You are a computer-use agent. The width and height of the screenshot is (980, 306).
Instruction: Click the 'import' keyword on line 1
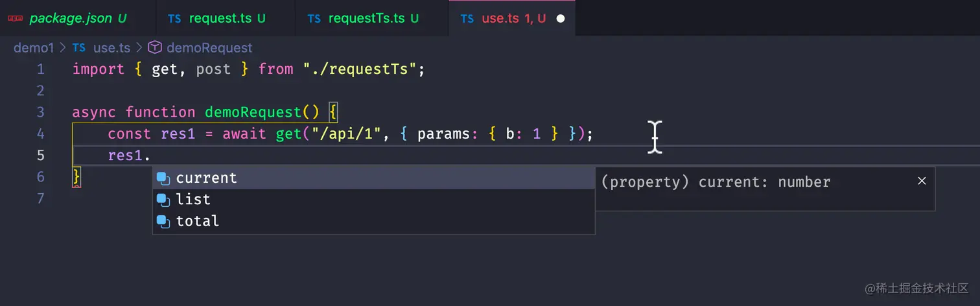(x=99, y=69)
